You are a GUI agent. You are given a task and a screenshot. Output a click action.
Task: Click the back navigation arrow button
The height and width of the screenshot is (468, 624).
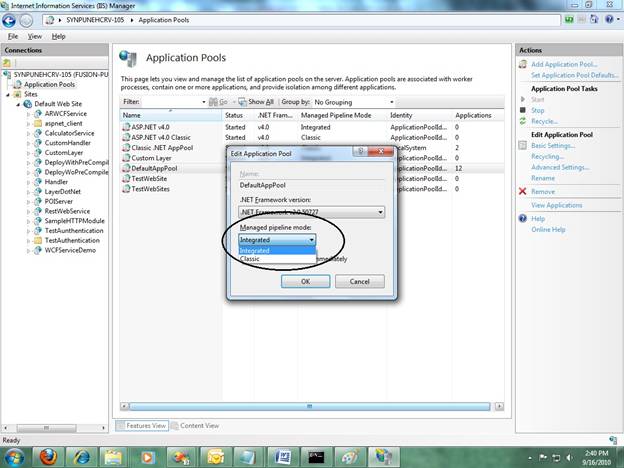tap(9, 20)
